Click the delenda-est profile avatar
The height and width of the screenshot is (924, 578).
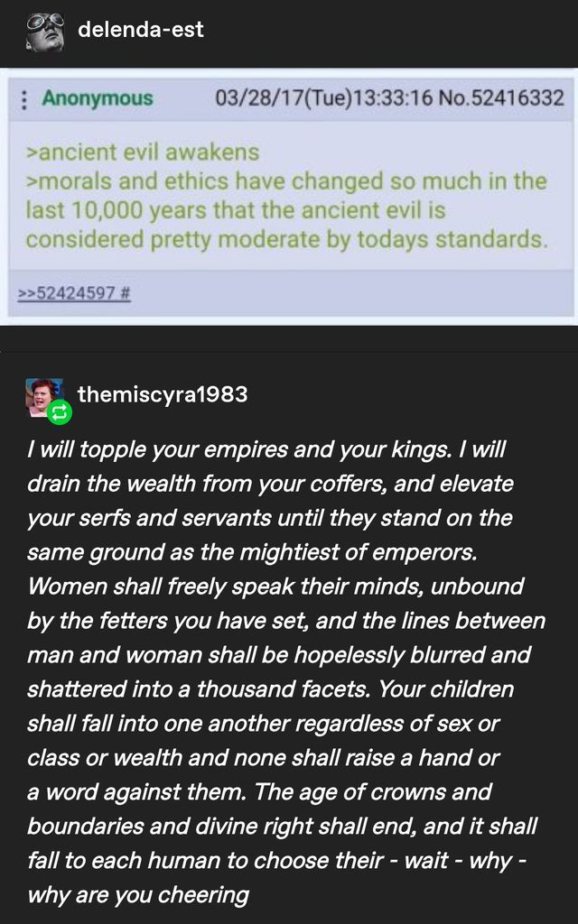45,31
